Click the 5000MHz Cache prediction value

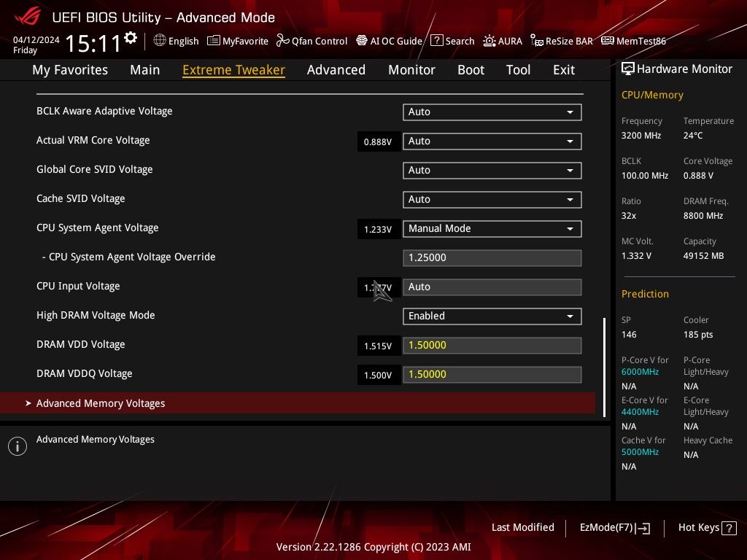[640, 452]
